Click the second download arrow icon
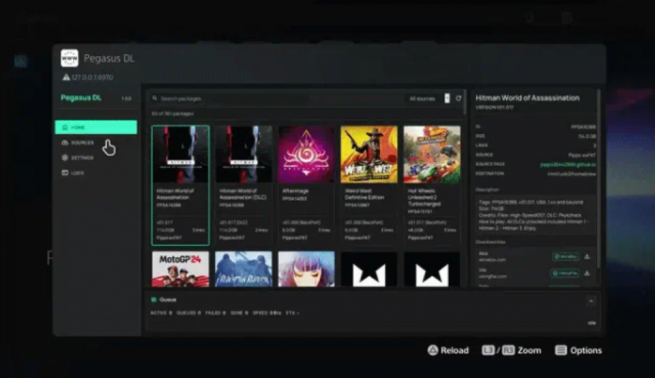655x378 pixels. click(x=587, y=273)
